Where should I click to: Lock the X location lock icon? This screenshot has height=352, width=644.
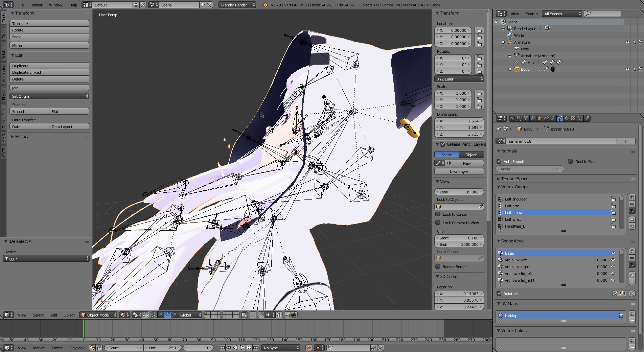point(479,30)
